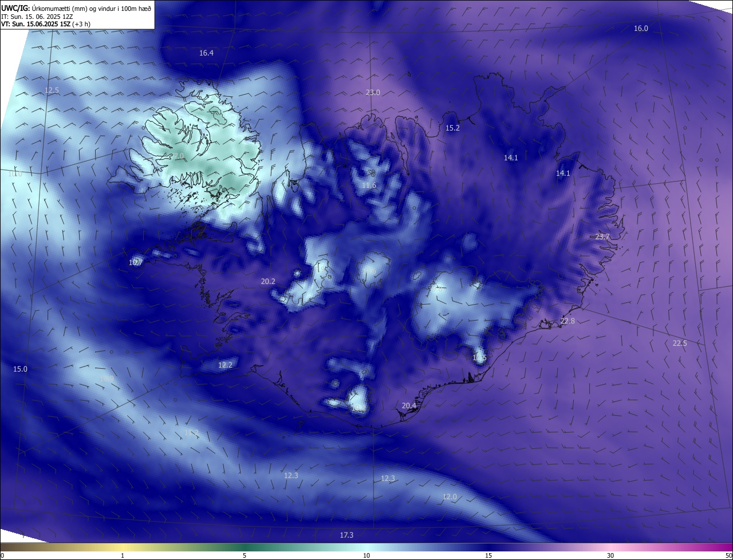The height and width of the screenshot is (560, 733).
Task: Click the colorbar tick label 10
Action: point(366,555)
